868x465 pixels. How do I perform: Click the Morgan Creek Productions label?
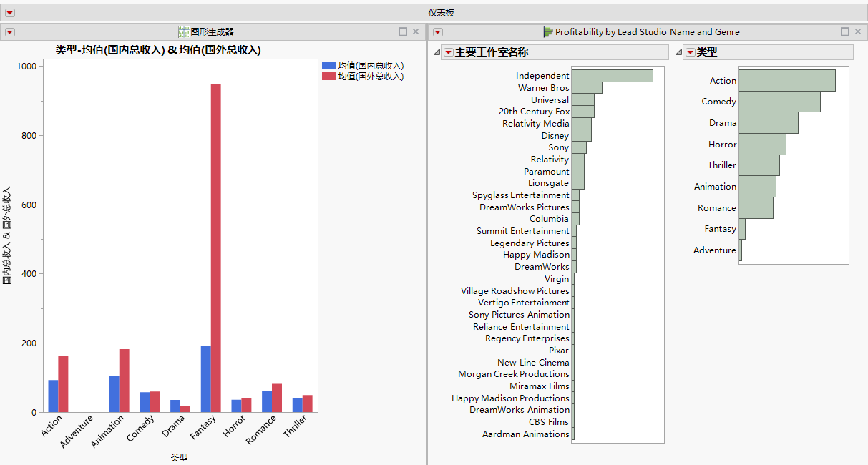[514, 374]
